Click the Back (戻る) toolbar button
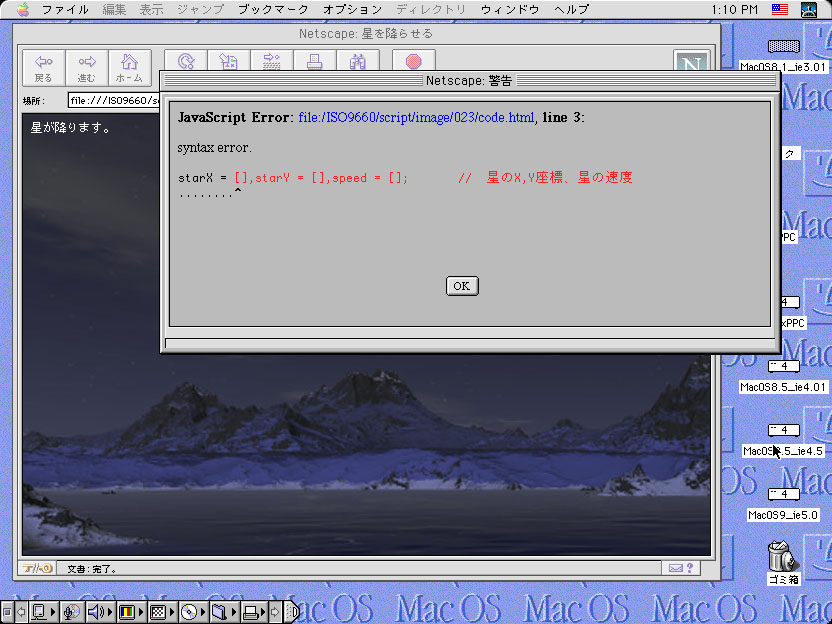This screenshot has height=624, width=832. [44, 68]
